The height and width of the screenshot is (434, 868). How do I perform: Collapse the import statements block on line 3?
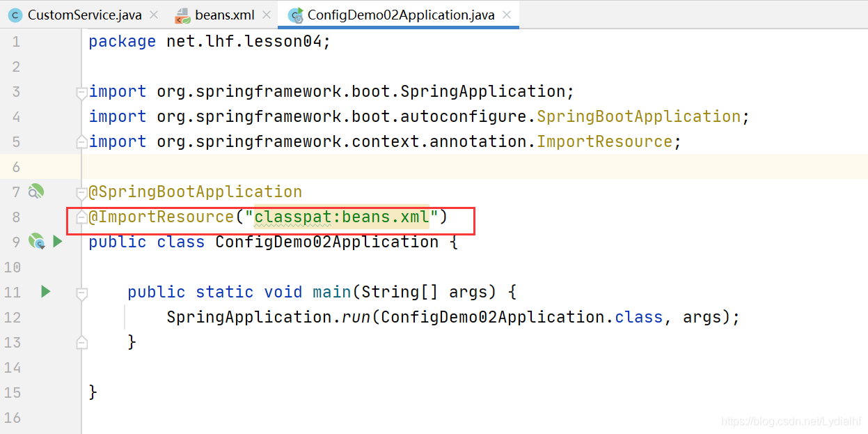[81, 92]
